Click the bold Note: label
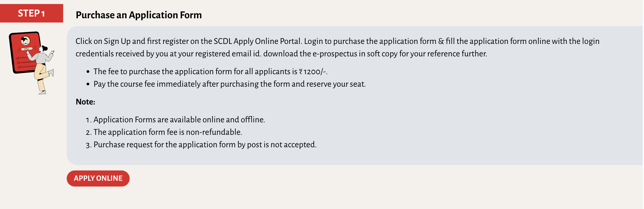This screenshot has height=209, width=644. click(x=85, y=102)
